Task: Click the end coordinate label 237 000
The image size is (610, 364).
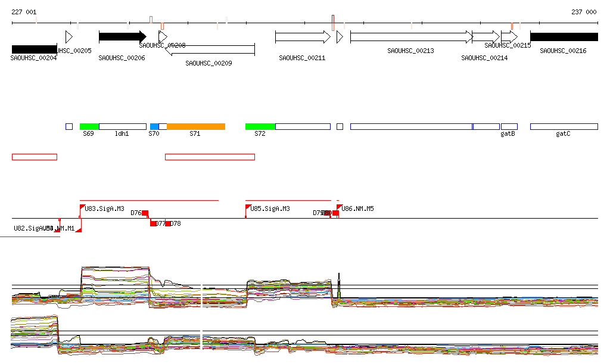Action: click(x=584, y=12)
